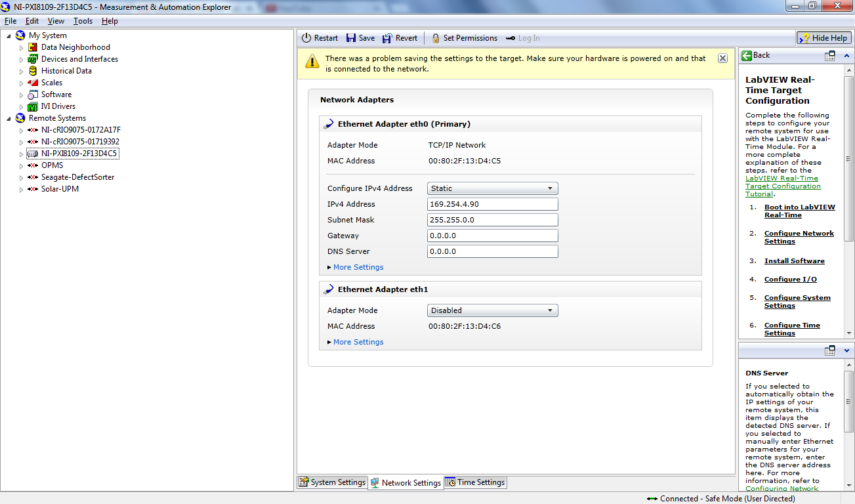Click the Revert icon in toolbar
The image size is (855, 504).
point(387,38)
